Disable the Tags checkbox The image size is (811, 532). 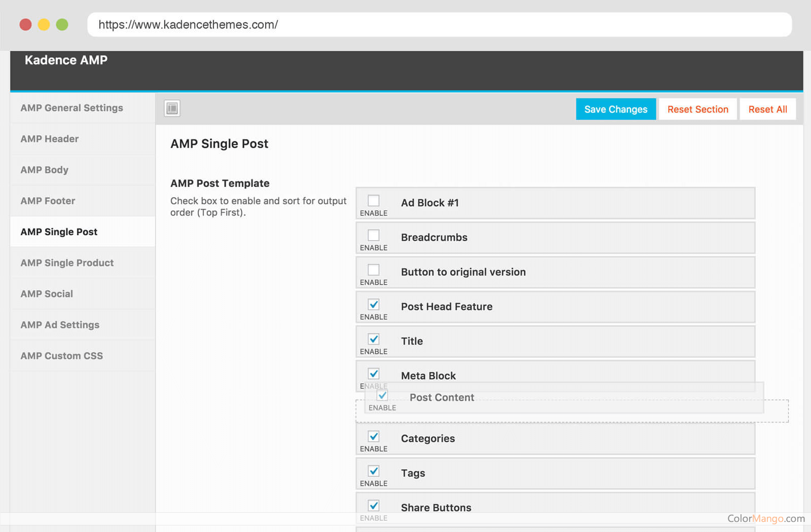pyautogui.click(x=374, y=470)
